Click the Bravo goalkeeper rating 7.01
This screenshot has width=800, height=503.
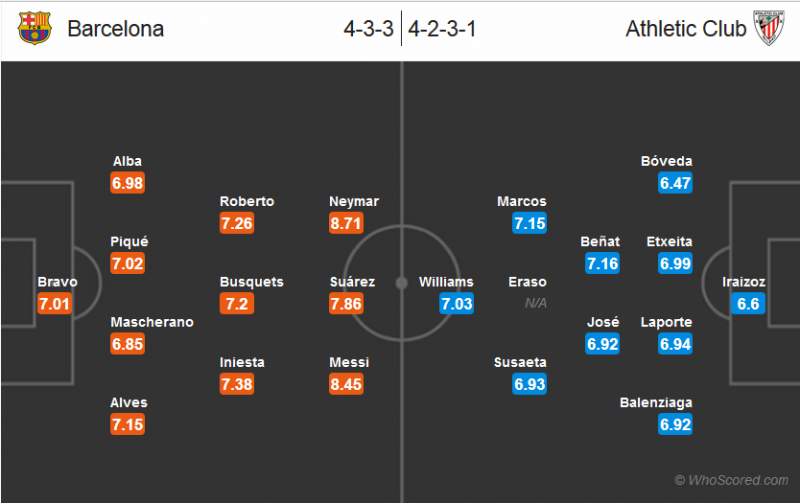pos(54,304)
